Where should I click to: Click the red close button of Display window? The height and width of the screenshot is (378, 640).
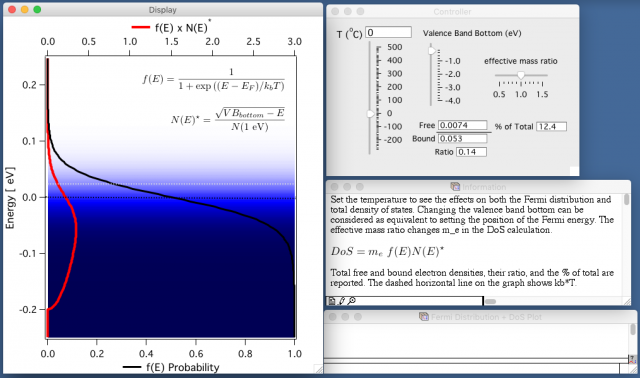[x=12, y=9]
